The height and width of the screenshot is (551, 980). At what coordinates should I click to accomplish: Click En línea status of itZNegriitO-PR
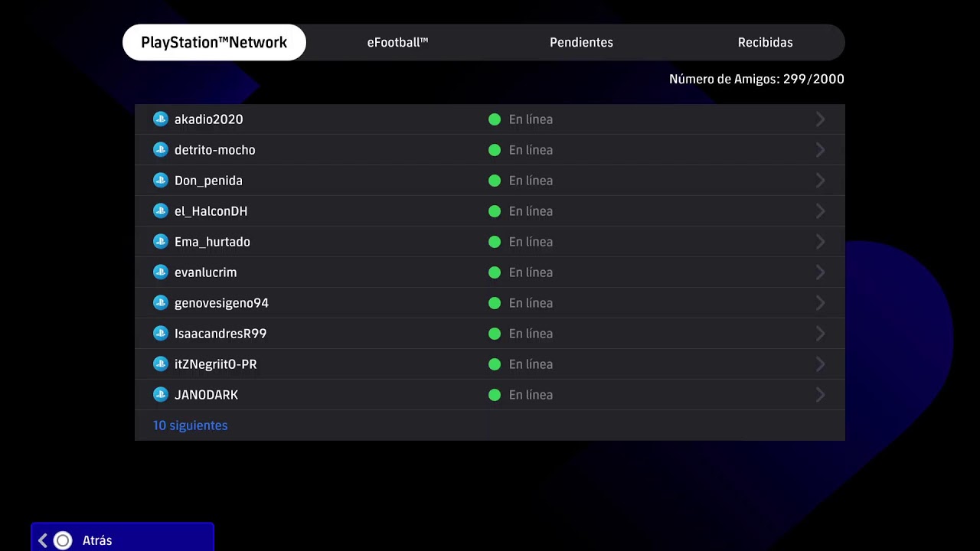click(x=531, y=364)
